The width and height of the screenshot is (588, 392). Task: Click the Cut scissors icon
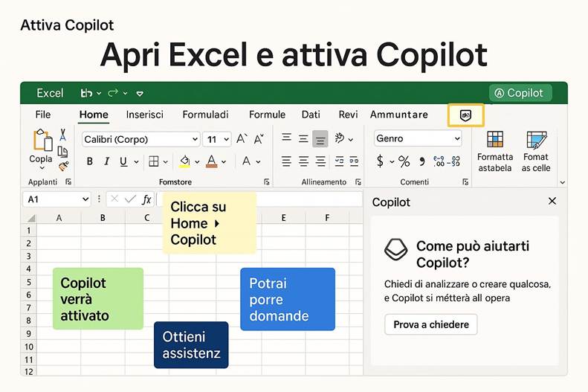pos(62,135)
